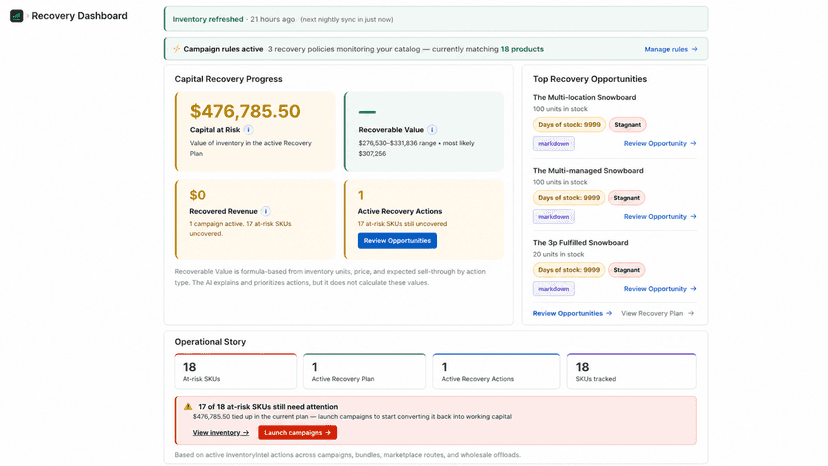Click Days of stock badge for Multi-managed Snowboard

[569, 198]
